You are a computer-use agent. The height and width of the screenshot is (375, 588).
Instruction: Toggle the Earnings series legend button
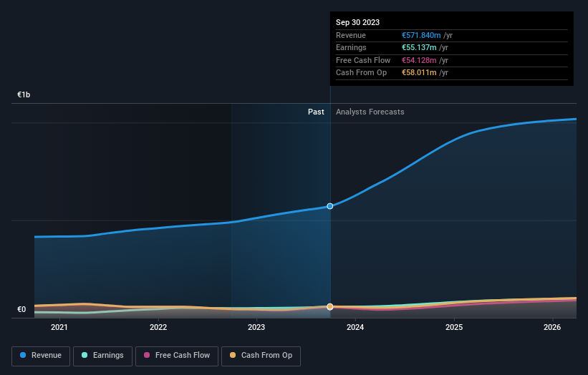click(x=102, y=356)
